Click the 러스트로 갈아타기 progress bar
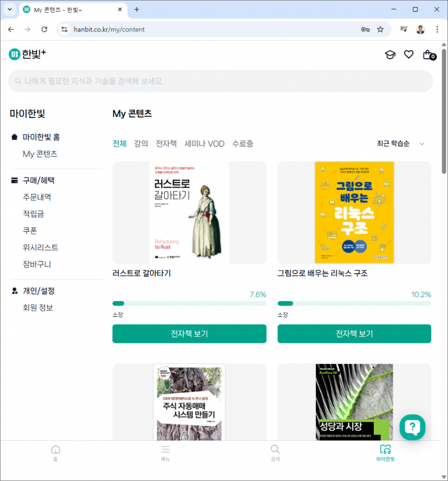The height and width of the screenshot is (481, 448). (x=189, y=304)
